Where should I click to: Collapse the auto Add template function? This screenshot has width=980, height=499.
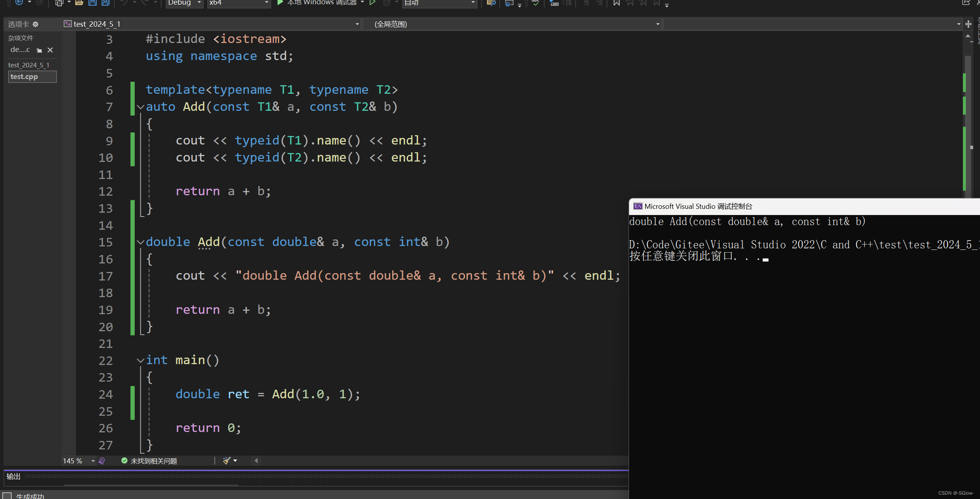(141, 107)
